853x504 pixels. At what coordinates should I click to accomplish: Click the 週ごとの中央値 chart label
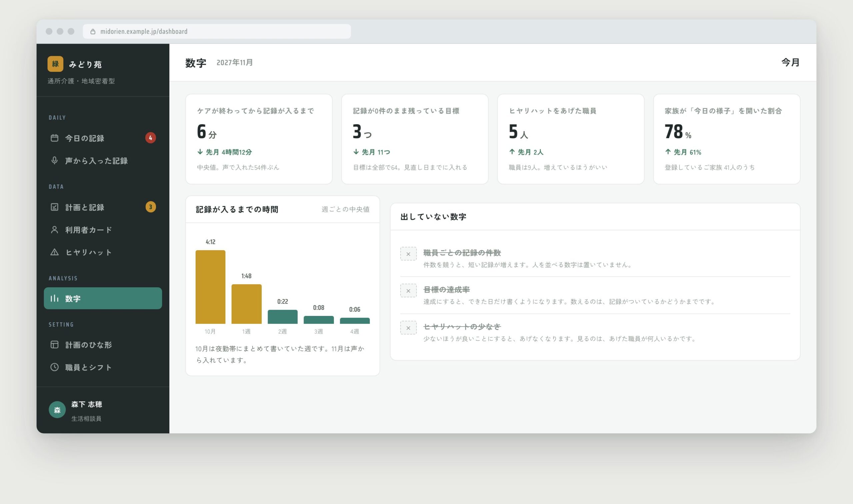click(x=345, y=209)
